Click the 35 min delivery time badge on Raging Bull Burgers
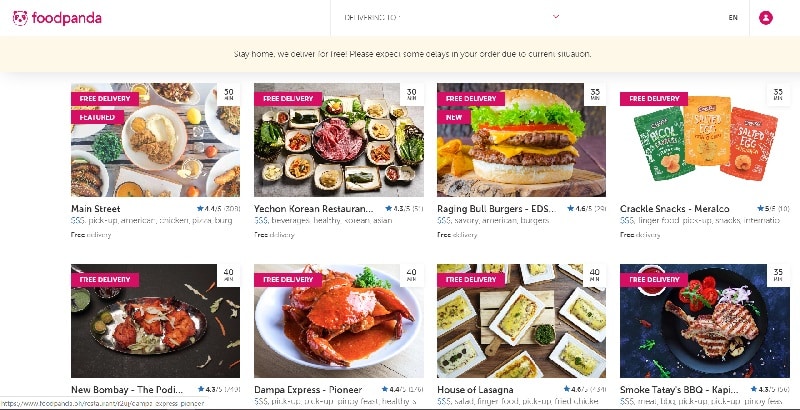This screenshot has width=800, height=410. (x=595, y=94)
